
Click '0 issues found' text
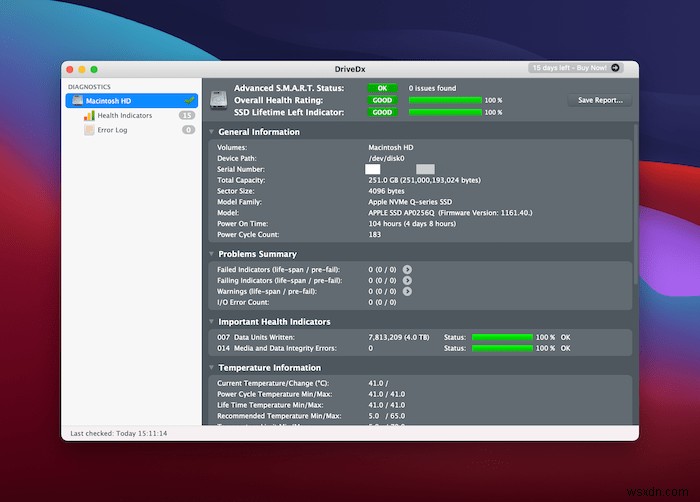433,88
